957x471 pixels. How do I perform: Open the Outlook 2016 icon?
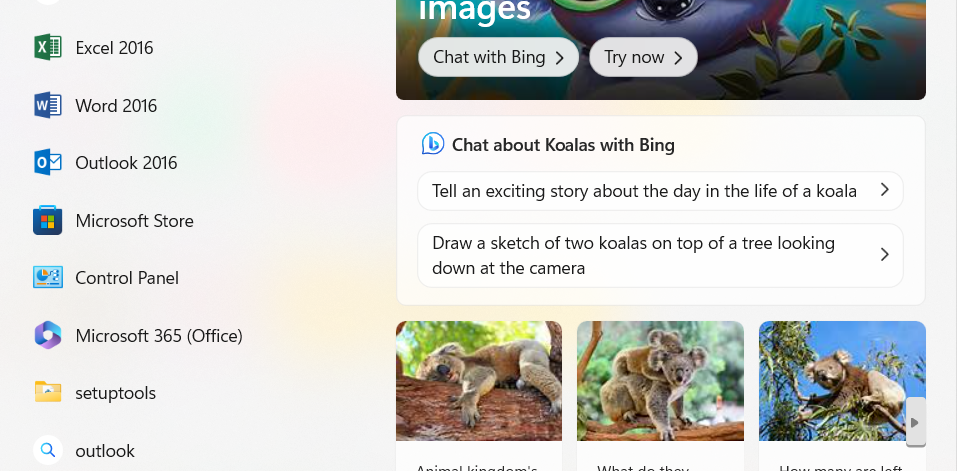tap(48, 163)
